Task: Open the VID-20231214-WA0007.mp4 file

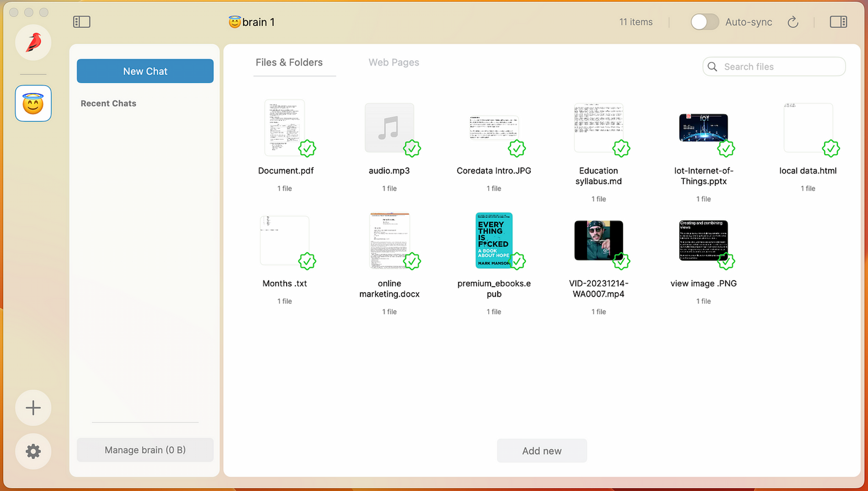Action: pyautogui.click(x=599, y=240)
